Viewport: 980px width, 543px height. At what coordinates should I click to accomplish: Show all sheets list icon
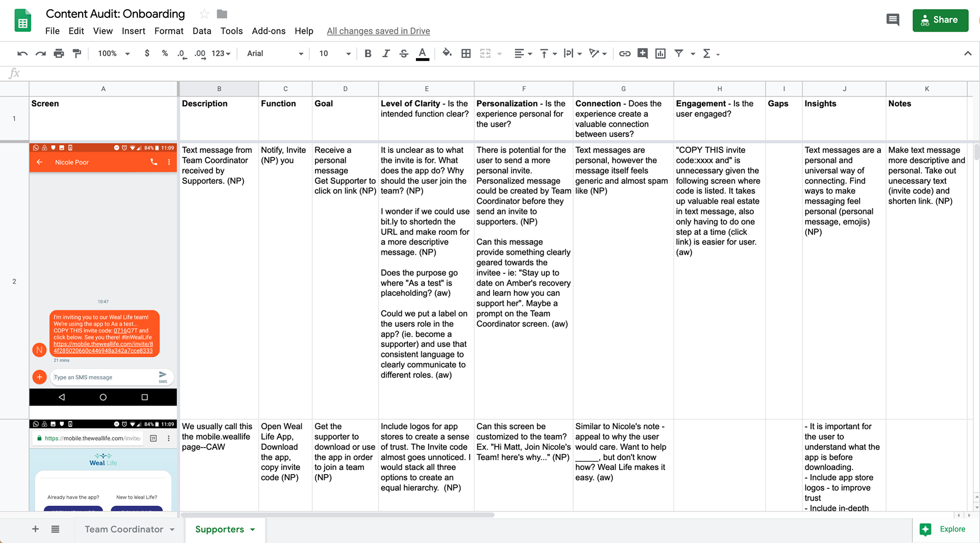(x=55, y=529)
